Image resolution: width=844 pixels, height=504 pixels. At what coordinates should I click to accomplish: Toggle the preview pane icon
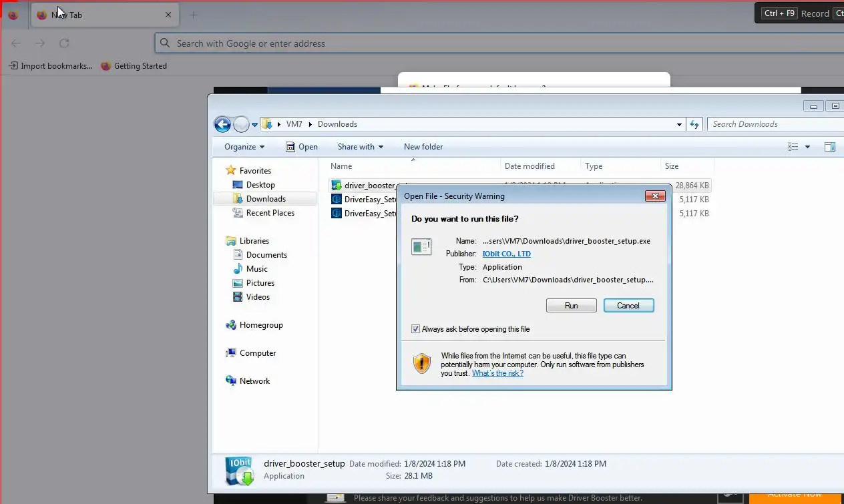[830, 147]
